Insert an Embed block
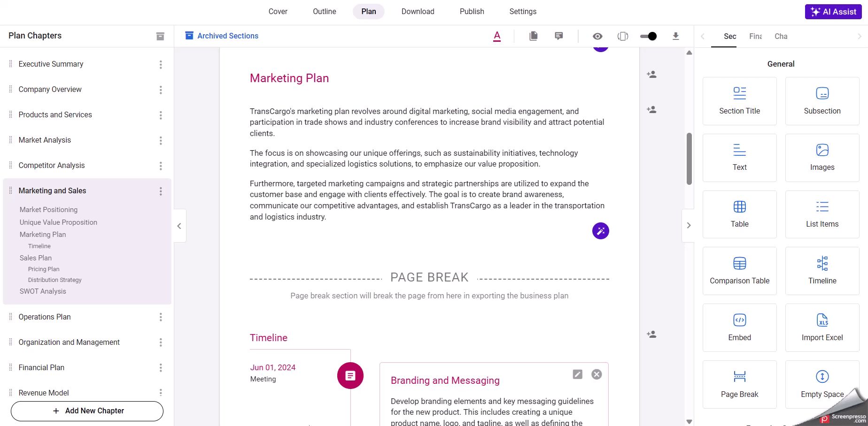 click(x=740, y=327)
